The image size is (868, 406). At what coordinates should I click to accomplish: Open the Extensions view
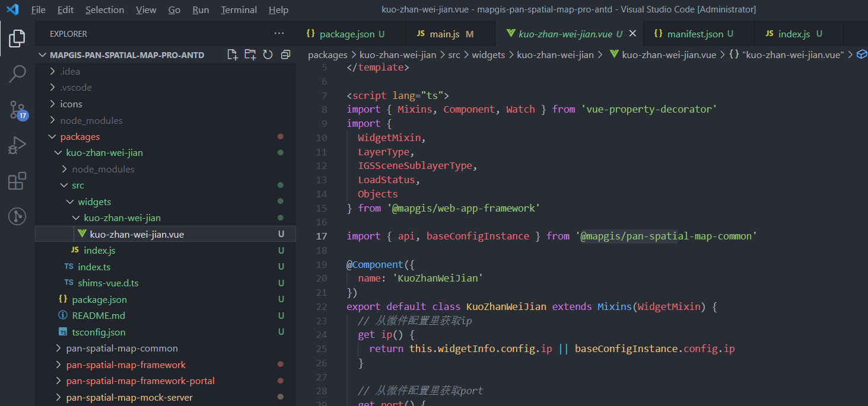pyautogui.click(x=17, y=181)
